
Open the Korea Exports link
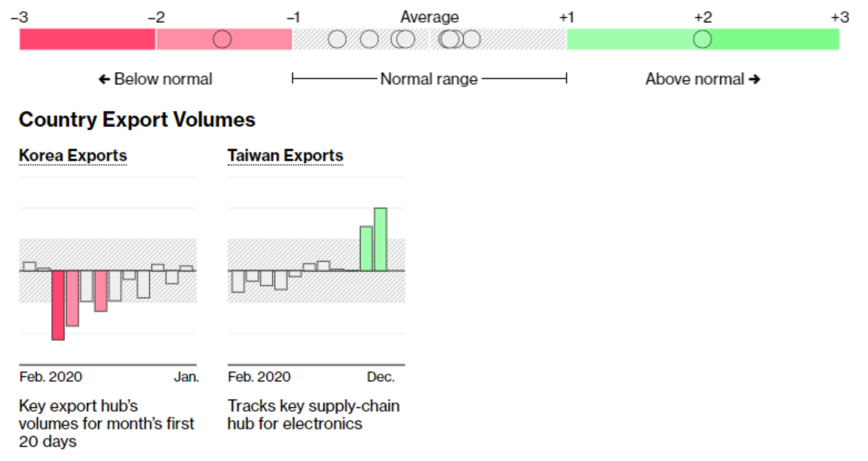click(72, 156)
